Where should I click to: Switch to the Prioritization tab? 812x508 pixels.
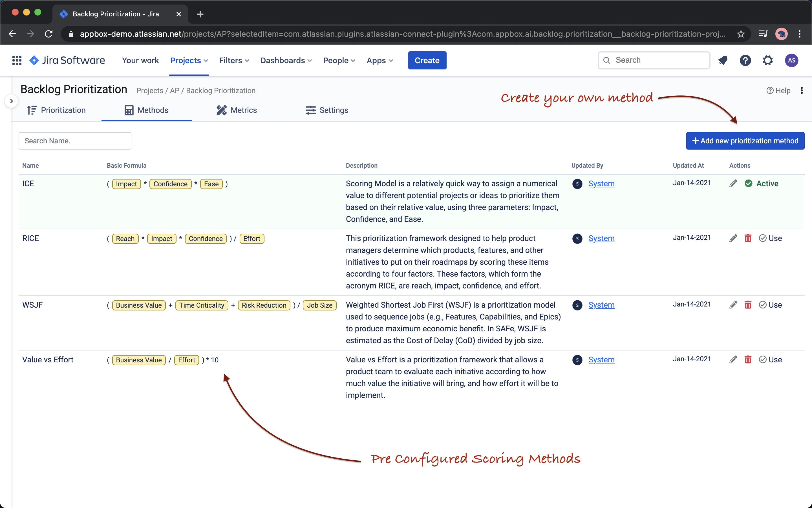[x=56, y=110]
